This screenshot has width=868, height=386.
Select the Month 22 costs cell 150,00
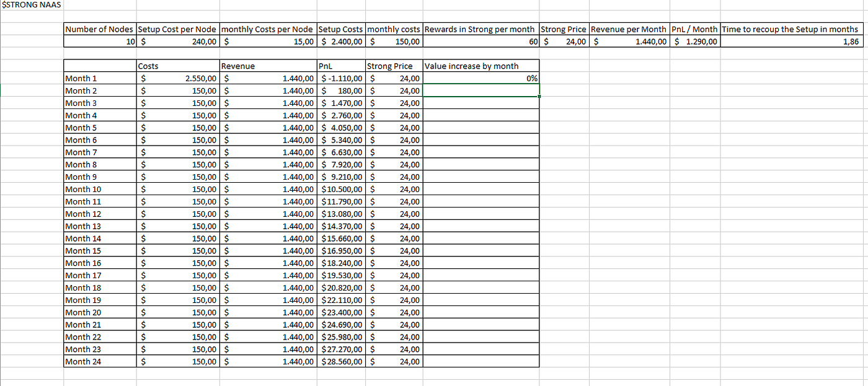tap(178, 336)
